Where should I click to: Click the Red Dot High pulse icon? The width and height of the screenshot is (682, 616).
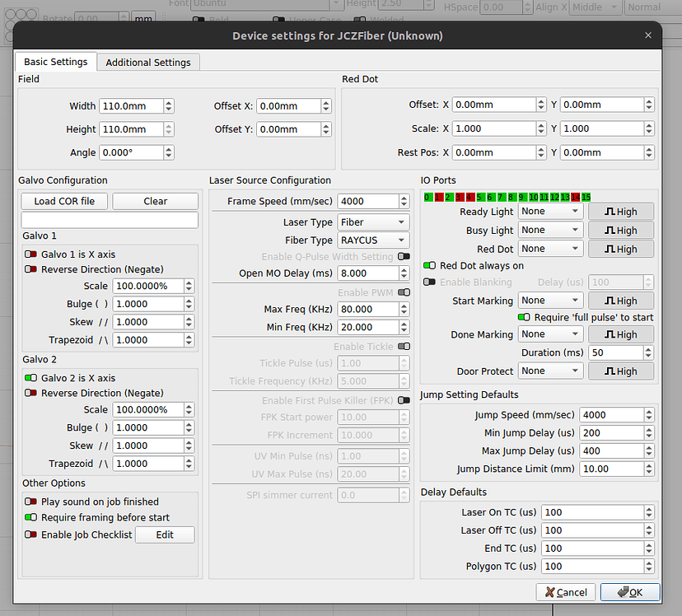coord(620,249)
